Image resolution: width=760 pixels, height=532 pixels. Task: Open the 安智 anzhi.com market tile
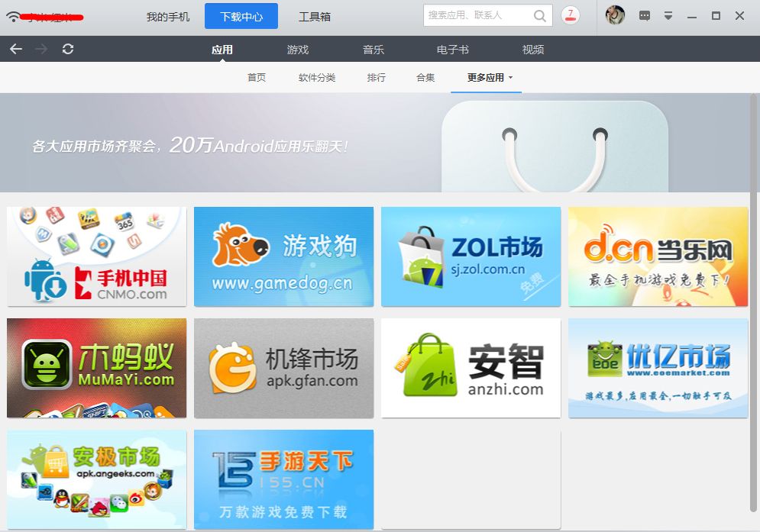[471, 368]
